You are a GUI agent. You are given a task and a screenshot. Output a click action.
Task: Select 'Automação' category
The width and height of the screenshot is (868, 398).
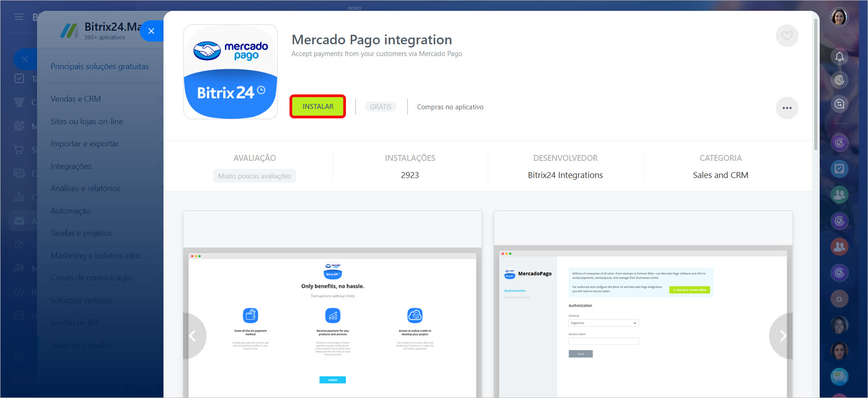(x=70, y=211)
